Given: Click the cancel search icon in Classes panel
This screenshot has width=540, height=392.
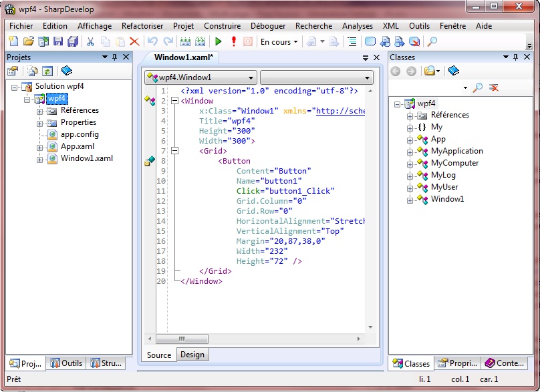Looking at the screenshot, I should click(493, 87).
